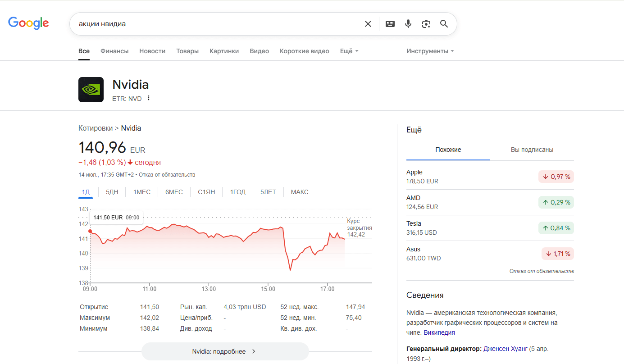Select the 5ДН chart range
The height and width of the screenshot is (364, 624).
[x=112, y=192]
